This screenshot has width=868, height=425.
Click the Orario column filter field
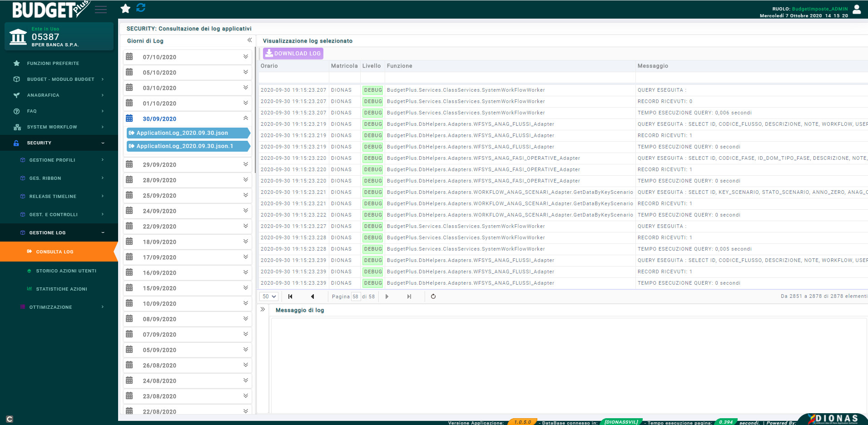pos(294,78)
